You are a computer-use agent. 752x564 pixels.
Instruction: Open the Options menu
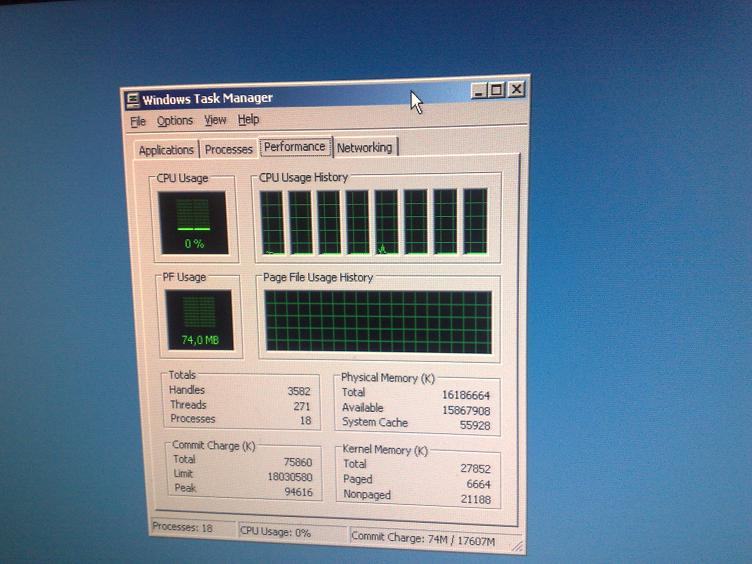(x=175, y=120)
